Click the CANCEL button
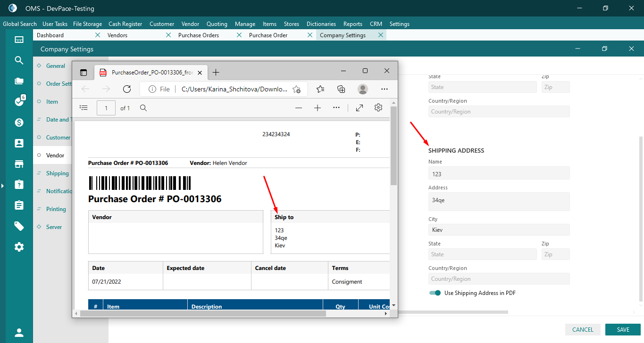The height and width of the screenshot is (343, 644). coord(583,330)
